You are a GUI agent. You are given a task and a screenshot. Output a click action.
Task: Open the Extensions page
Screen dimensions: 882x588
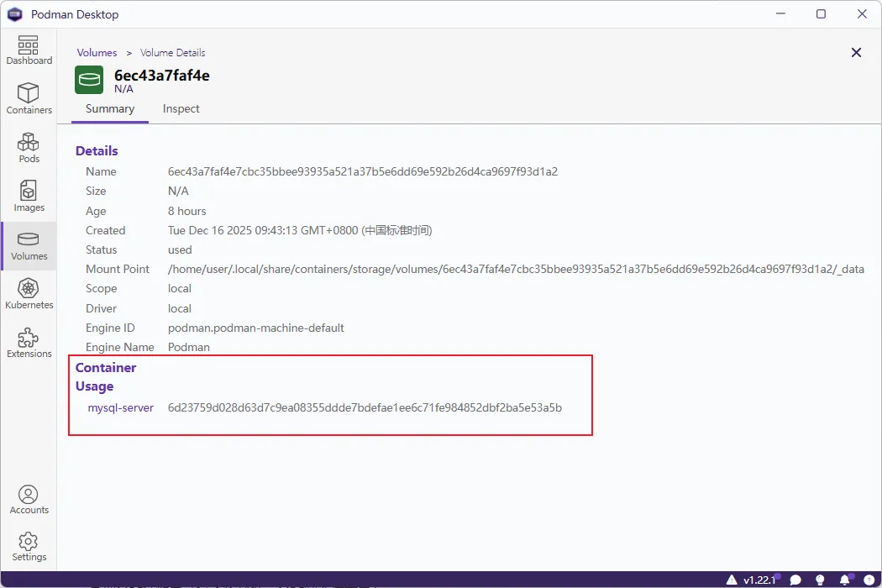pos(29,343)
